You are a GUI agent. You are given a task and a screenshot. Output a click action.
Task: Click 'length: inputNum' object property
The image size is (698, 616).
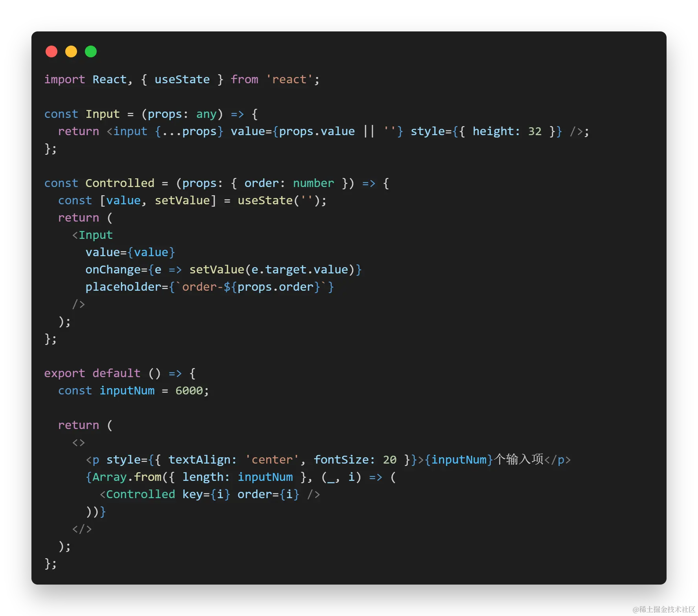click(238, 477)
